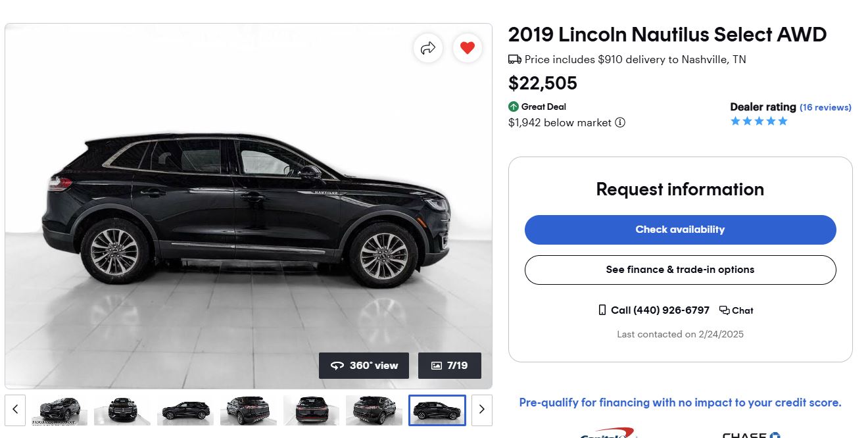Screen dimensions: 868x438
Task: Click the info icon next to below market
Action: point(620,123)
